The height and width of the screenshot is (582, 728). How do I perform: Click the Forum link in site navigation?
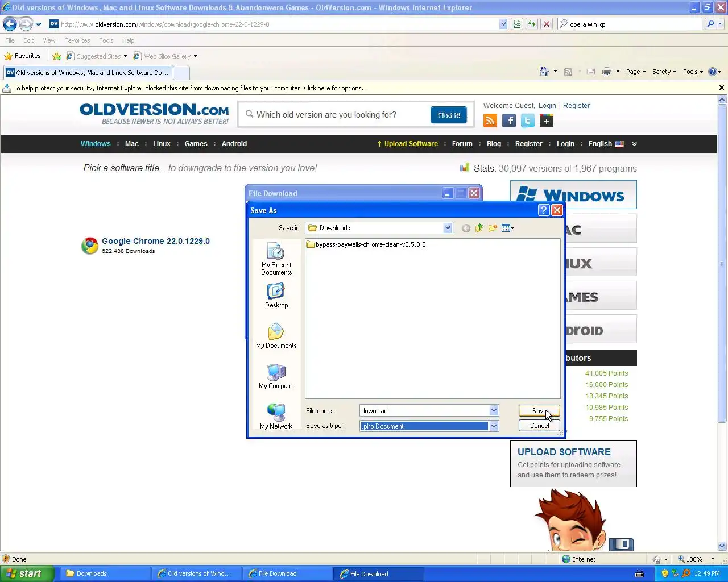click(462, 144)
